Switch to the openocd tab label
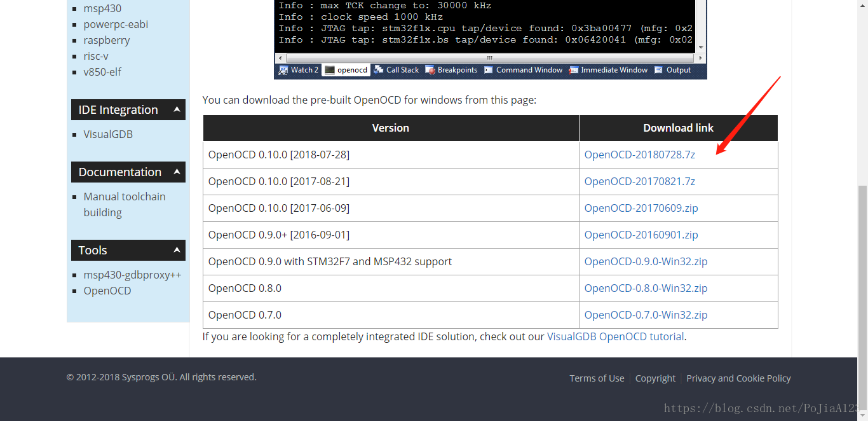 pyautogui.click(x=352, y=70)
